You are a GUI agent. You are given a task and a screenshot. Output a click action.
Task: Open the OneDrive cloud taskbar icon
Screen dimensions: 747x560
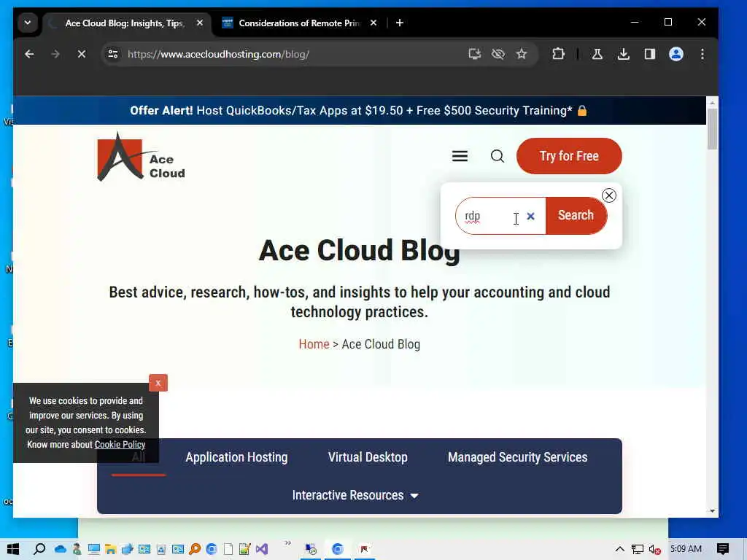pos(61,549)
